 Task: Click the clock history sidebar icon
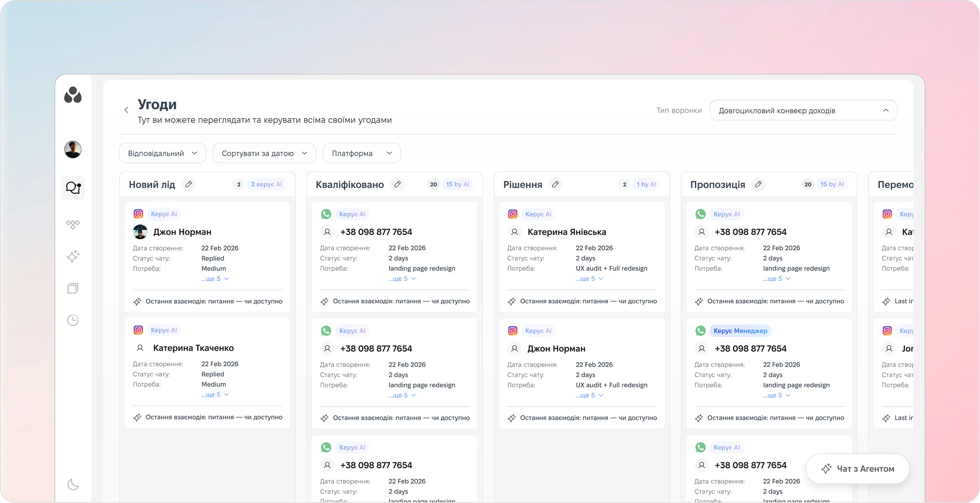click(x=73, y=320)
